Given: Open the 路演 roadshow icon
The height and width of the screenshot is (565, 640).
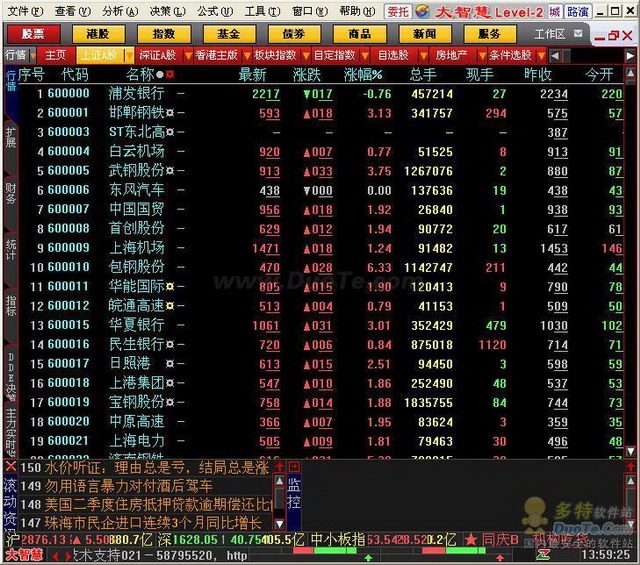Looking at the screenshot, I should pos(578,11).
